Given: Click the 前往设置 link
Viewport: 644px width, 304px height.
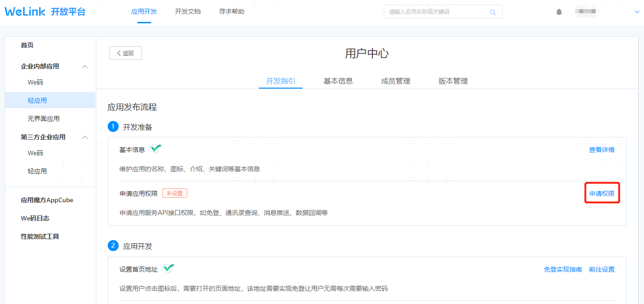Looking at the screenshot, I should click(602, 269).
